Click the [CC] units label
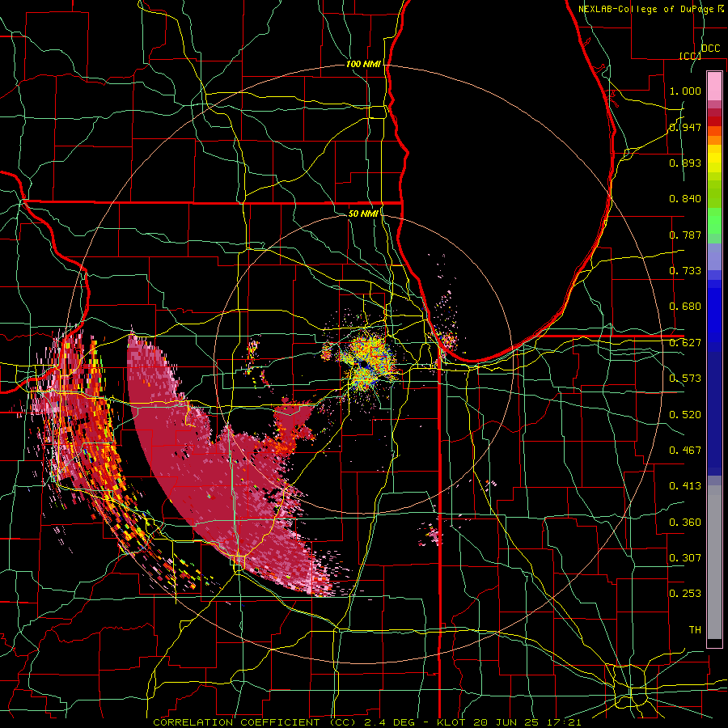This screenshot has width=728, height=728. (690, 56)
